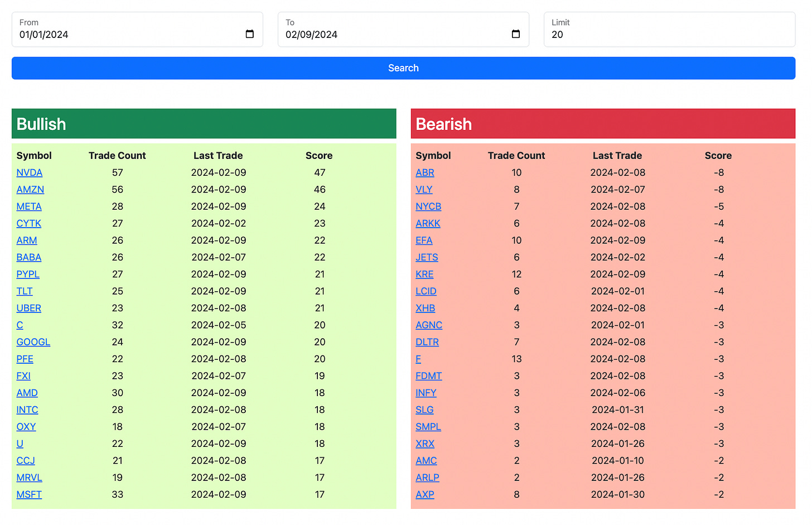The image size is (812, 525).
Task: Open the AGNC symbol link
Action: click(x=429, y=325)
